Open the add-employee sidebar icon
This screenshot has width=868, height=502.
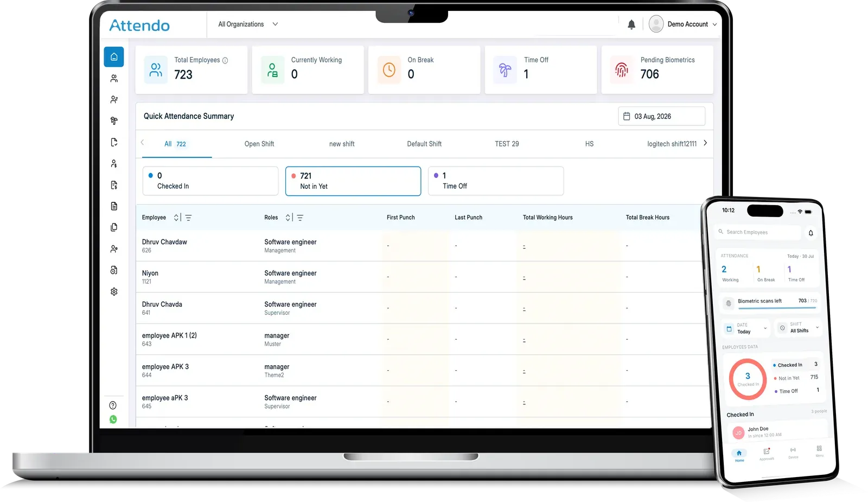pyautogui.click(x=114, y=100)
